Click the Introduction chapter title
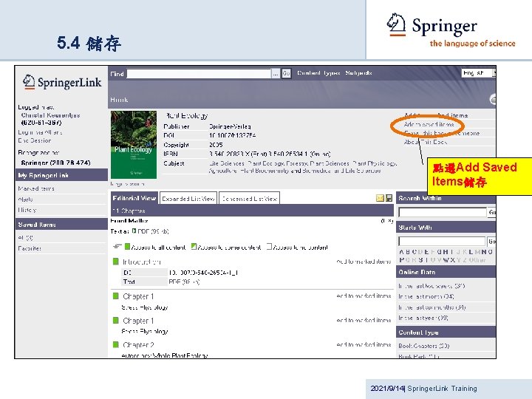Viewport: 532px width, 399px height. point(141,262)
